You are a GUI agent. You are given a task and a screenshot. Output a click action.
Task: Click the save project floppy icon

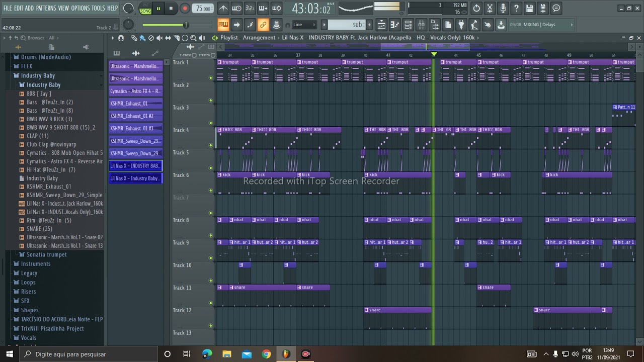[529, 9]
